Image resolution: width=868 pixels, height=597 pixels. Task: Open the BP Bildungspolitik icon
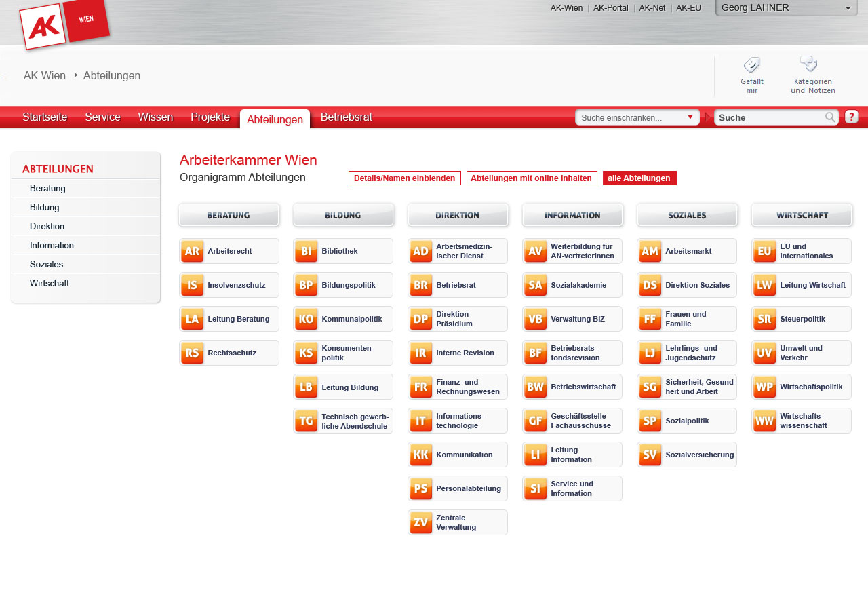pyautogui.click(x=307, y=285)
